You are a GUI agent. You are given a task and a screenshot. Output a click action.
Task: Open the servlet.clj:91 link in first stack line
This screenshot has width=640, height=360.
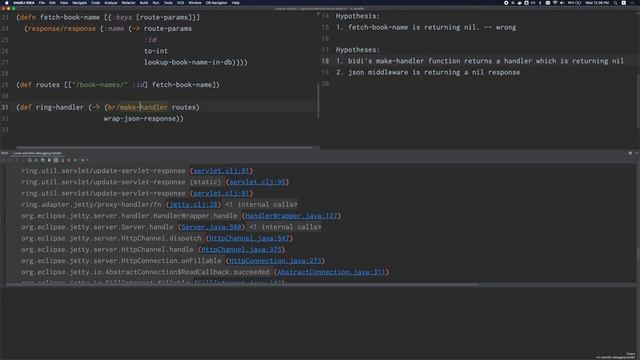pos(221,171)
